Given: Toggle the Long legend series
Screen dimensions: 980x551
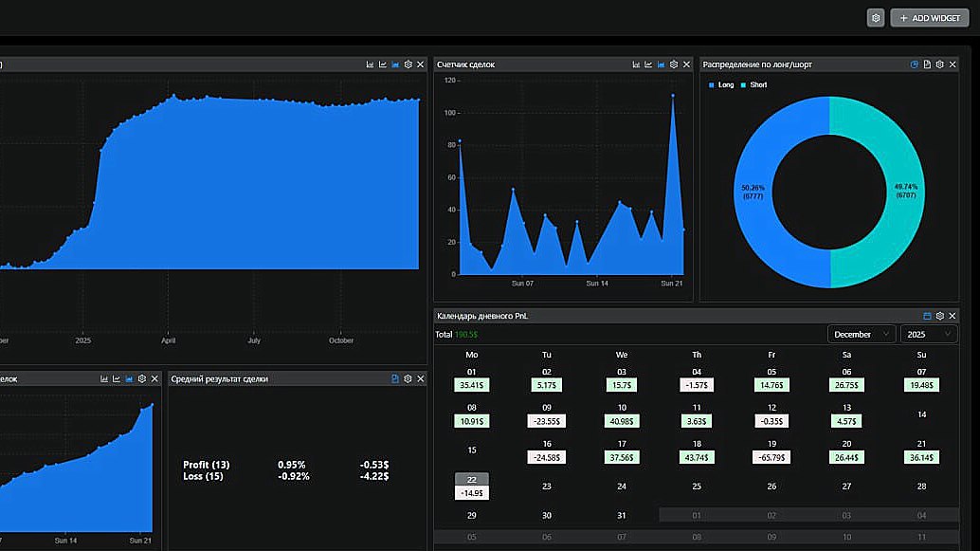Looking at the screenshot, I should 721,85.
